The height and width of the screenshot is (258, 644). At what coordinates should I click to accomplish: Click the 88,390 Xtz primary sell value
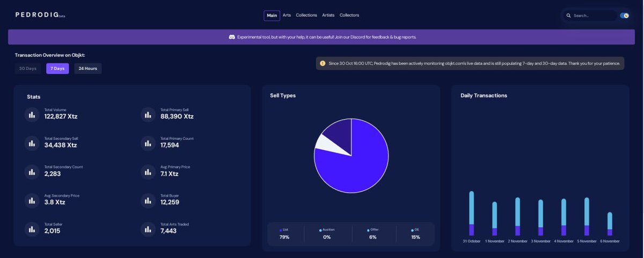(x=177, y=116)
